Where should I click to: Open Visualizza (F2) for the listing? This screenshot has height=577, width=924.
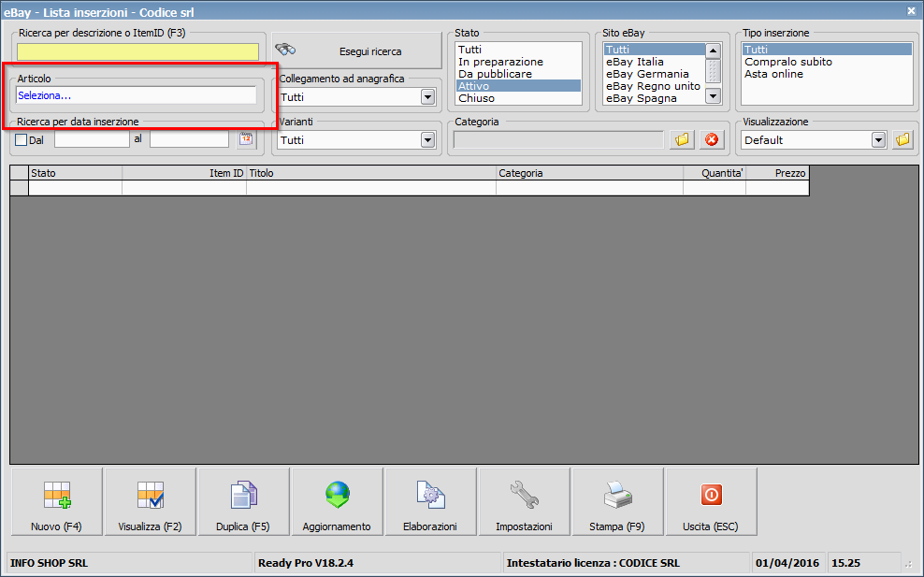tap(151, 501)
